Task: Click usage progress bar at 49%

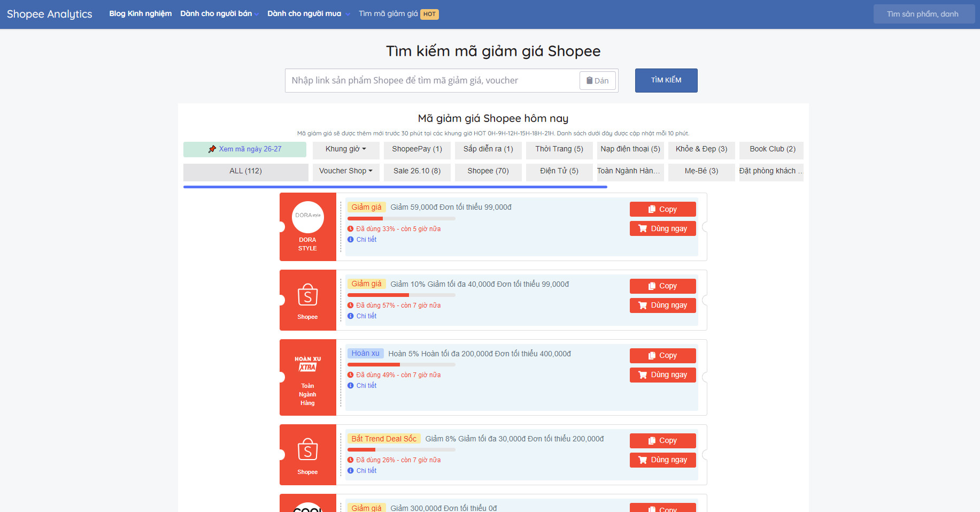Action: pyautogui.click(x=402, y=365)
